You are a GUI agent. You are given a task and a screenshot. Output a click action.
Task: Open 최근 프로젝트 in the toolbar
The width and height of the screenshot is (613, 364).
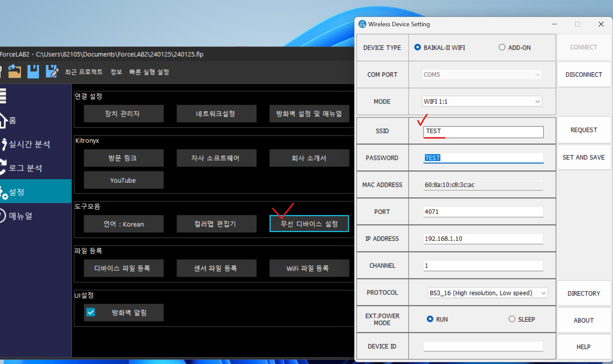[x=84, y=72]
